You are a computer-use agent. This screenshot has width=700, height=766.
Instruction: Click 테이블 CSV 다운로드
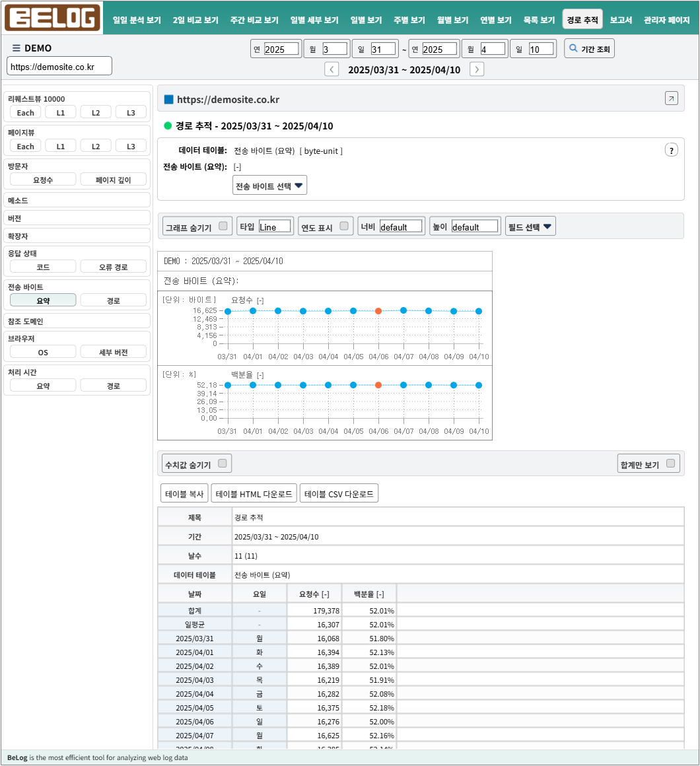tap(339, 493)
